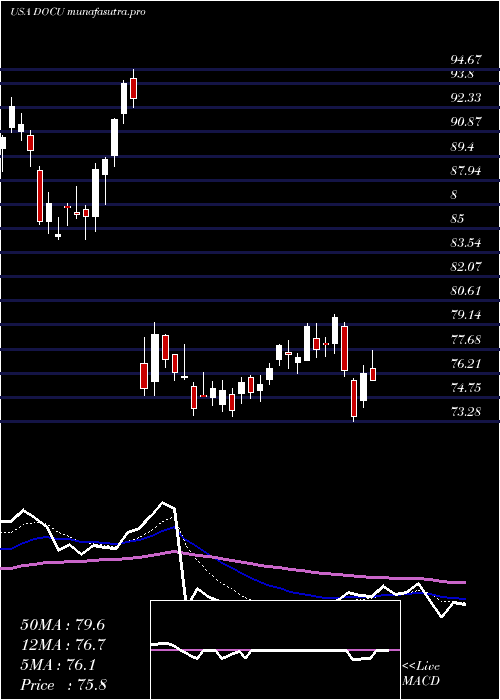Select the 82.07 price level label

[467, 267]
